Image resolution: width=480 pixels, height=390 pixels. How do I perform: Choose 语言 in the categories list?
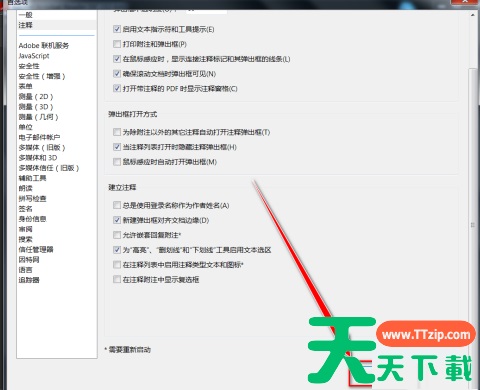click(x=26, y=270)
